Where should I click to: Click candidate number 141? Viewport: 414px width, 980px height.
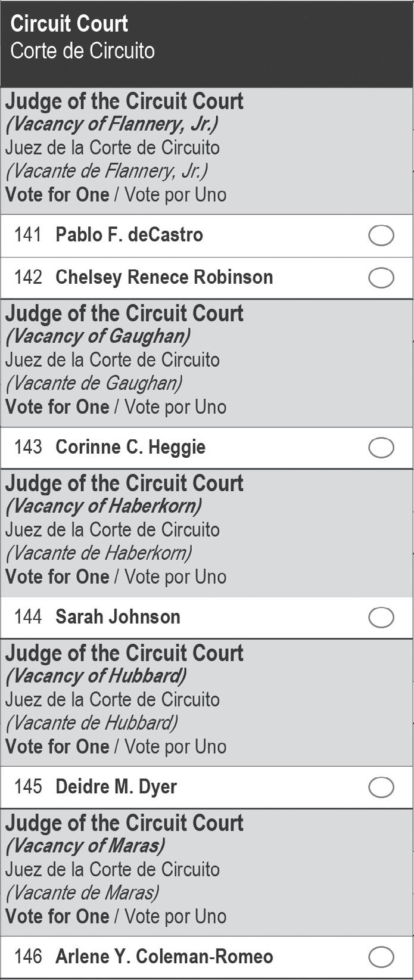28,235
